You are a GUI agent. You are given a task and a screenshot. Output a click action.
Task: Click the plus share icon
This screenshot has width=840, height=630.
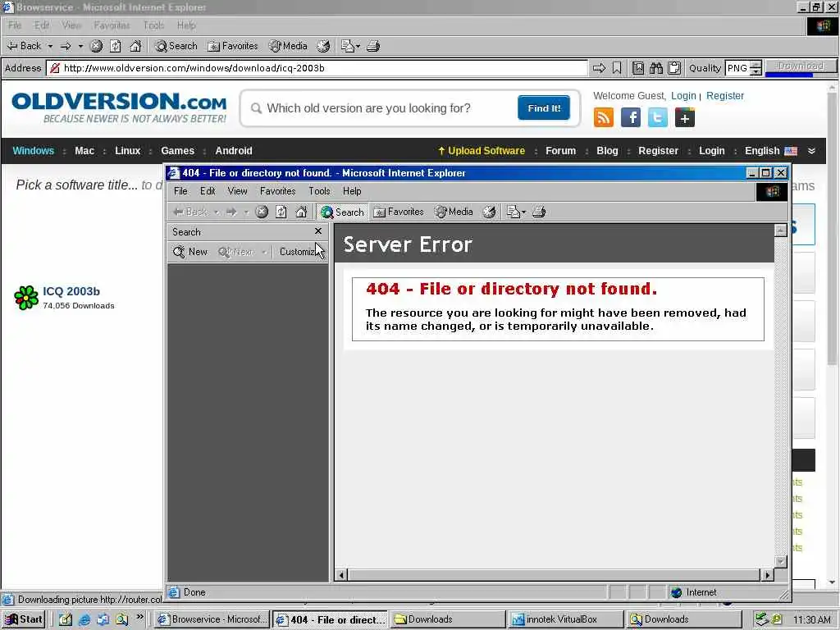click(685, 117)
